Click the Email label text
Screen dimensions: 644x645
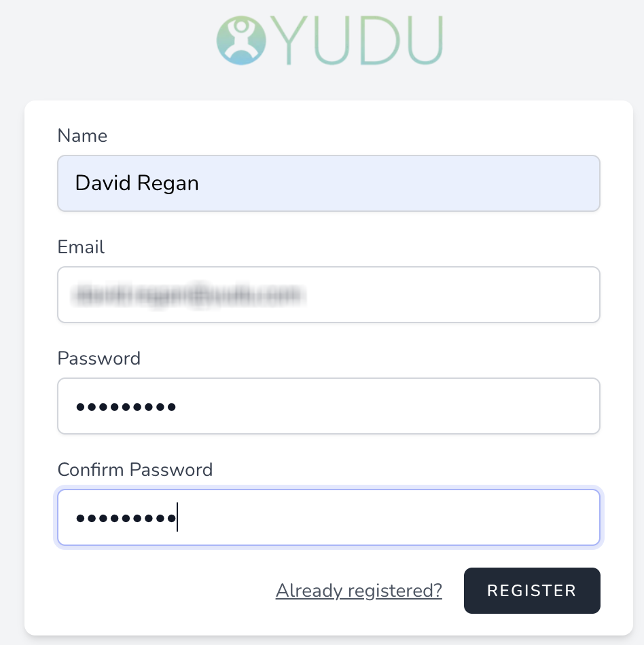(x=81, y=247)
